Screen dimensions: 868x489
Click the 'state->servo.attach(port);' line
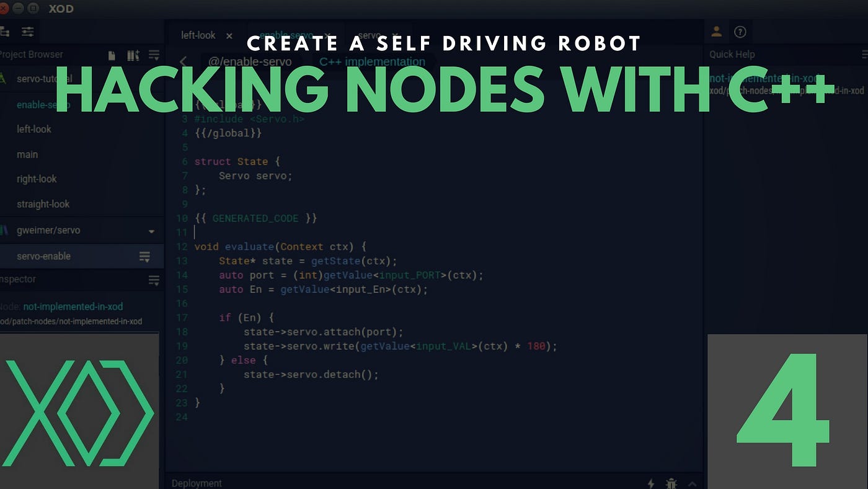323,332
